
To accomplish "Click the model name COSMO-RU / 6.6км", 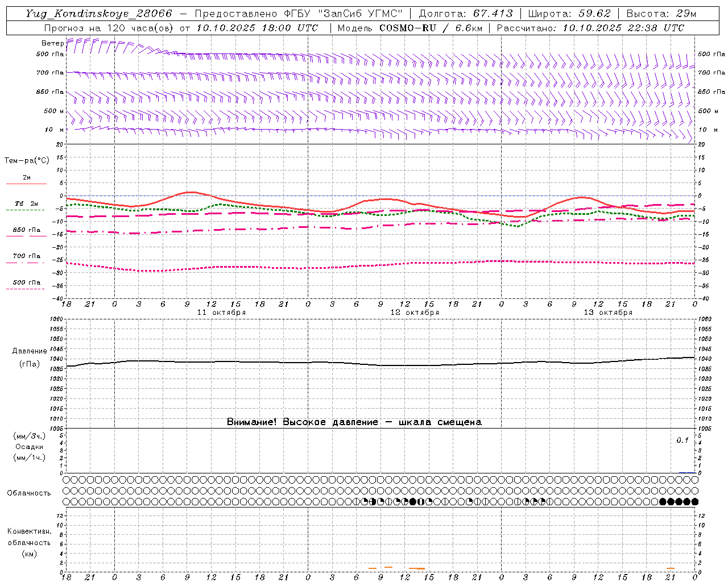I will click(x=431, y=28).
